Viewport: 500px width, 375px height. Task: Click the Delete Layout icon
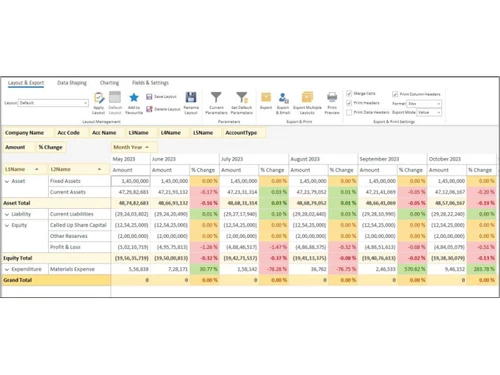pyautogui.click(x=149, y=109)
